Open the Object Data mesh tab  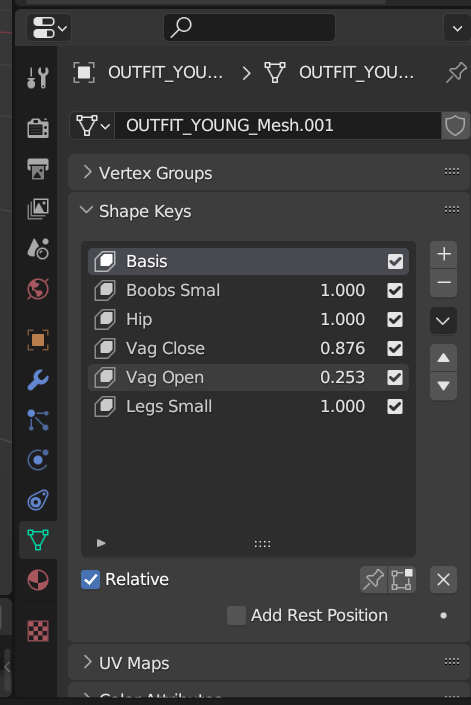coord(38,540)
